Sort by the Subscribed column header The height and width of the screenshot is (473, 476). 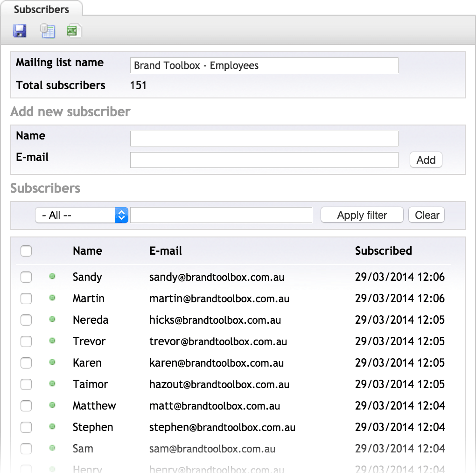(x=383, y=251)
